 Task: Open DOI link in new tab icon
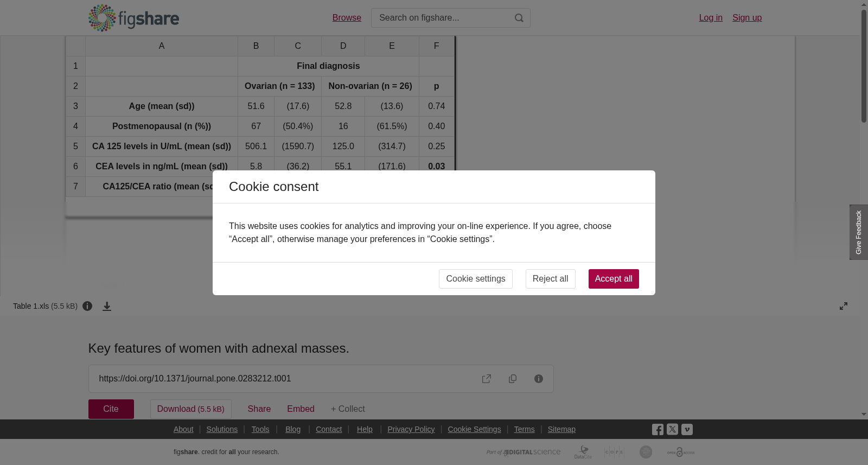(487, 379)
